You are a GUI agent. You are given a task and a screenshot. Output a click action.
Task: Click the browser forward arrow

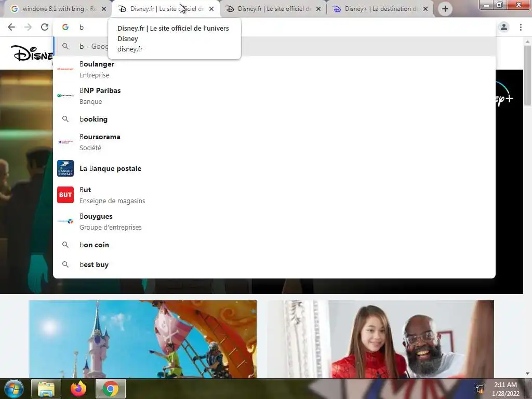coord(28,27)
